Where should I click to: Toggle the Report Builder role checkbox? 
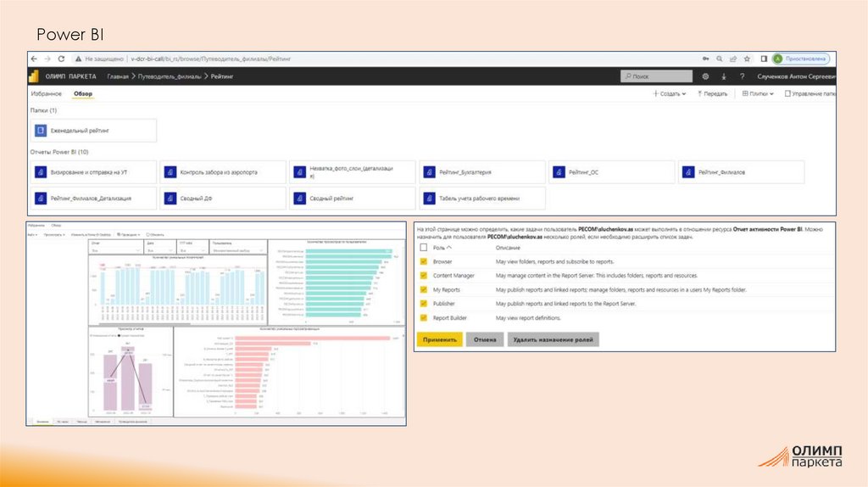pos(423,317)
